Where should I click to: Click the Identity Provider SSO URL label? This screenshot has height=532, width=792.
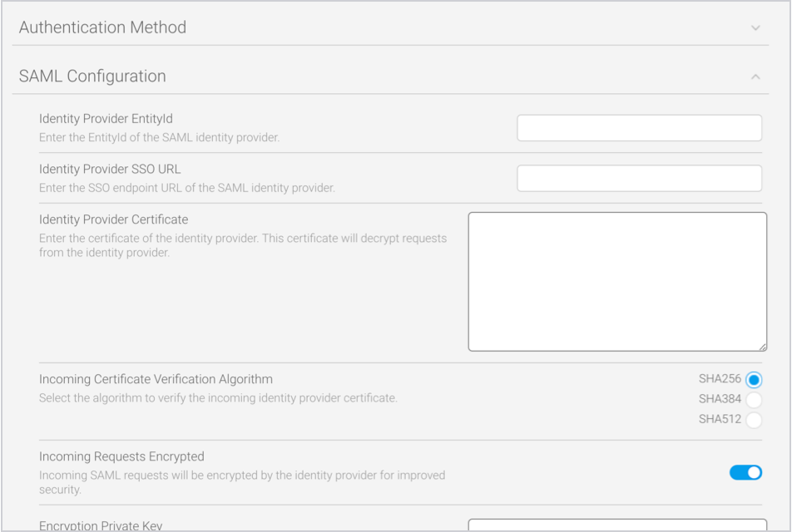[x=110, y=169]
